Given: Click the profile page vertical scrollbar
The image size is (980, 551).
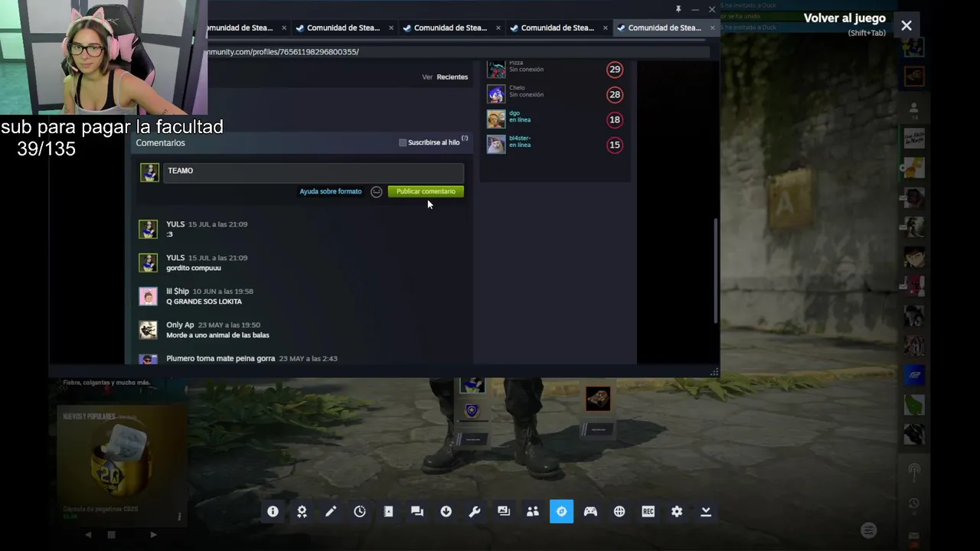Looking at the screenshot, I should 716,270.
